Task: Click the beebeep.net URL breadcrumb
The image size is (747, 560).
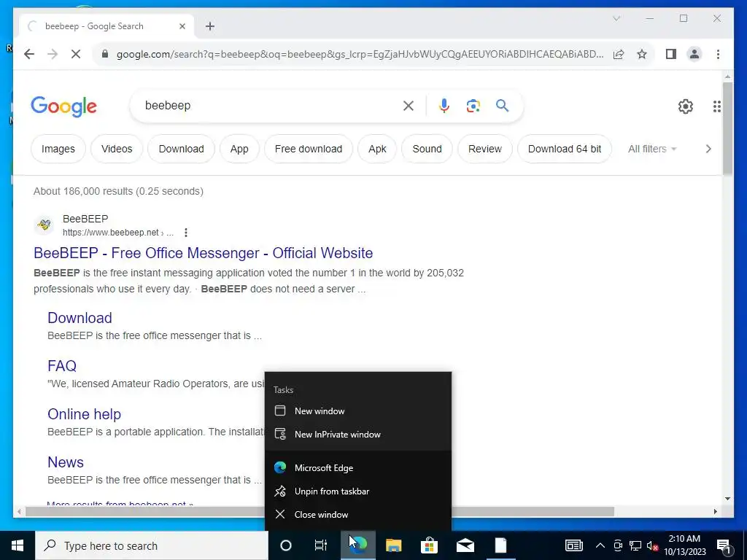Action: tap(118, 233)
